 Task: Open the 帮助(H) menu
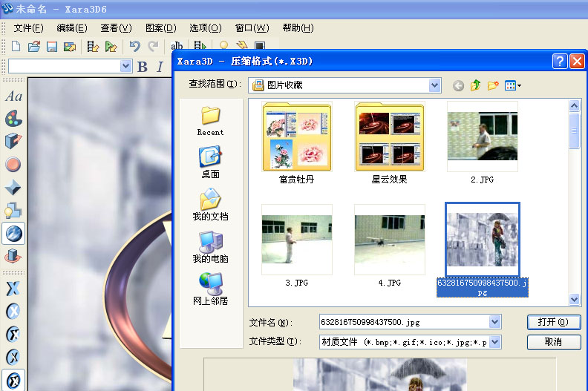(298, 28)
